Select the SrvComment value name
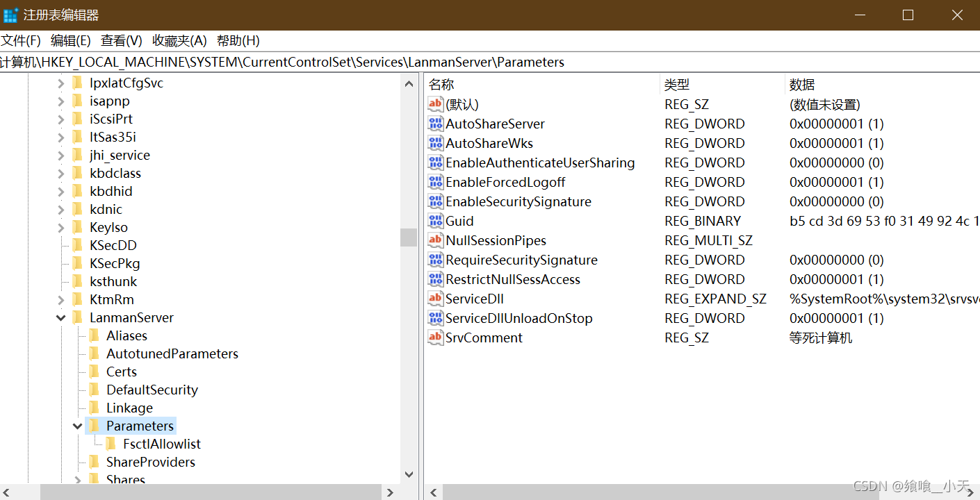Screen dimensions: 980x500 [484, 337]
